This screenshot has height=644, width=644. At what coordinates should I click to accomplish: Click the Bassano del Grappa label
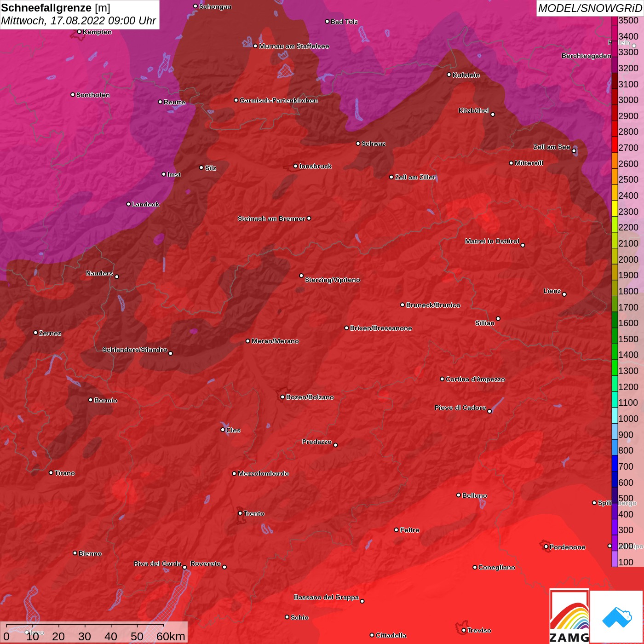point(327,597)
